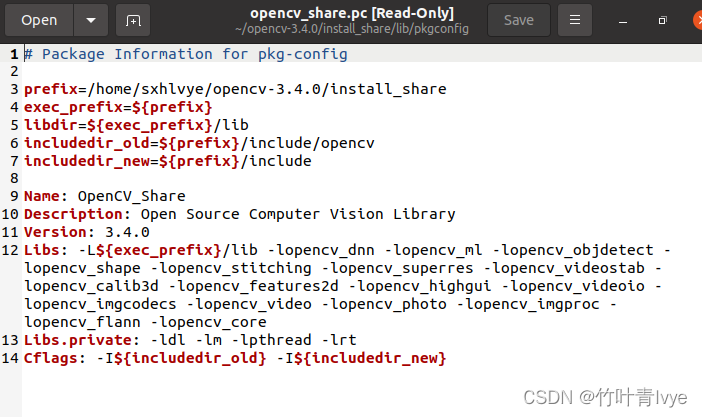Click 'libdir' key on line 5
702x417 pixels.
click(x=51, y=125)
